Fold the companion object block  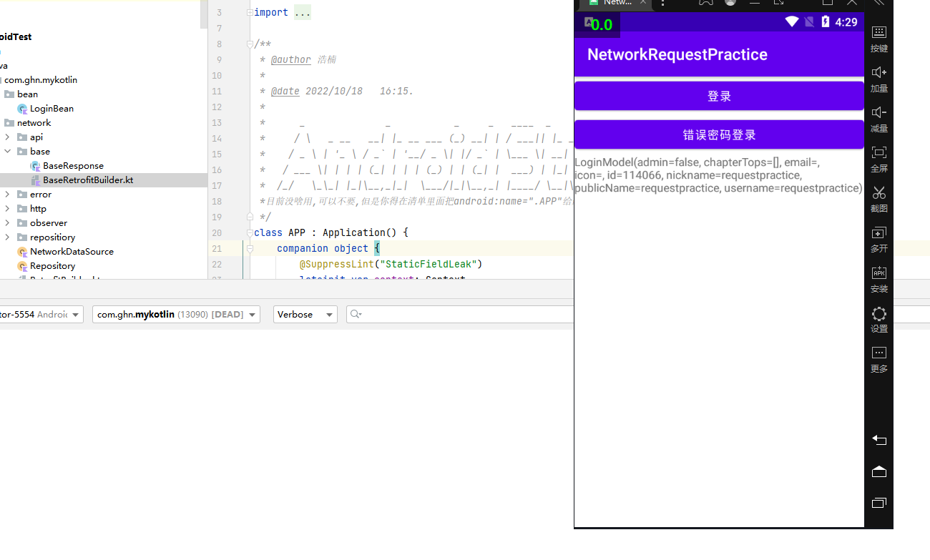point(249,249)
